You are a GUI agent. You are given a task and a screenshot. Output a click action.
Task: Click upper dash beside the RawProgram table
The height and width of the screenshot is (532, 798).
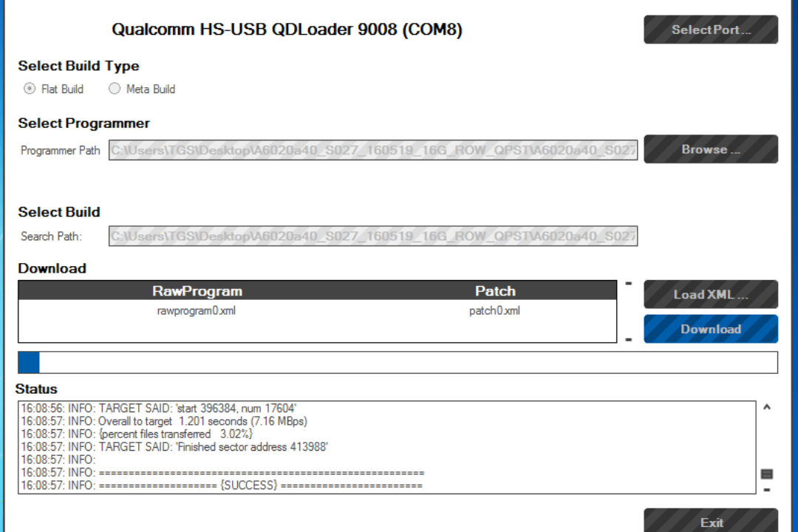628,283
